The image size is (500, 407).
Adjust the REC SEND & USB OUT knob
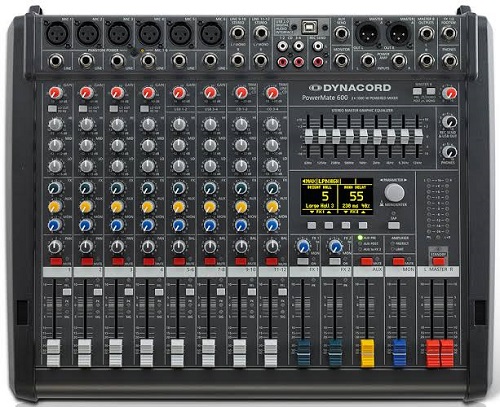coord(450,122)
